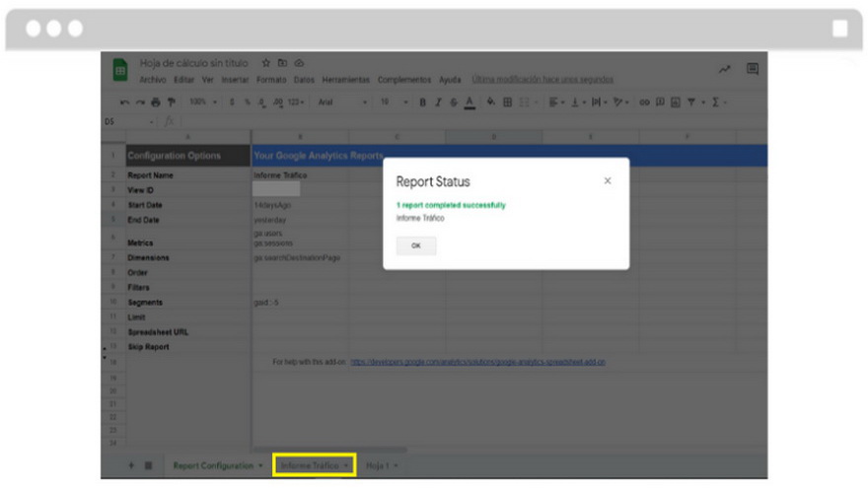The height and width of the screenshot is (488, 868).
Task: Click the horizontal scrollbar above sheet tabs
Action: click(330, 450)
